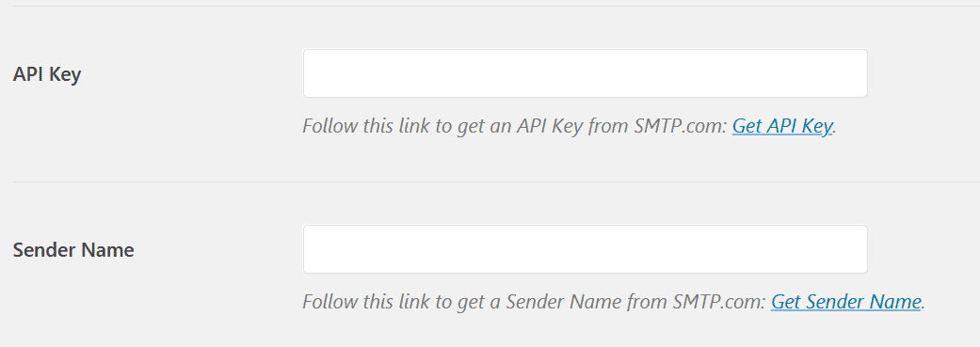The width and height of the screenshot is (980, 347).
Task: Visit SMTP.com via Get API Key hyperlink
Action: (782, 126)
